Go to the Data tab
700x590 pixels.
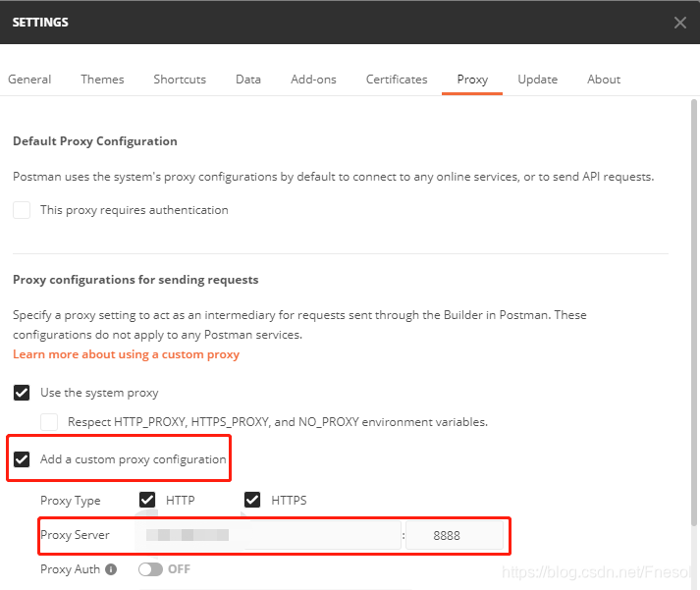248,80
